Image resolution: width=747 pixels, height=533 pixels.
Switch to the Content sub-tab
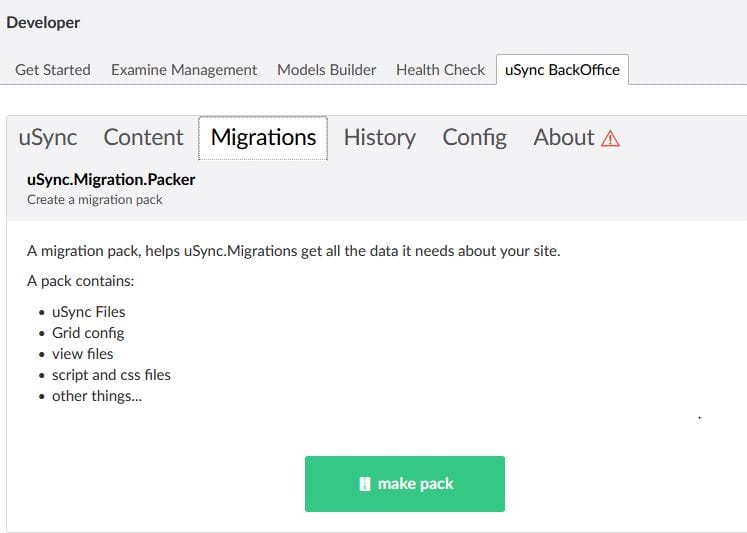[x=143, y=138]
